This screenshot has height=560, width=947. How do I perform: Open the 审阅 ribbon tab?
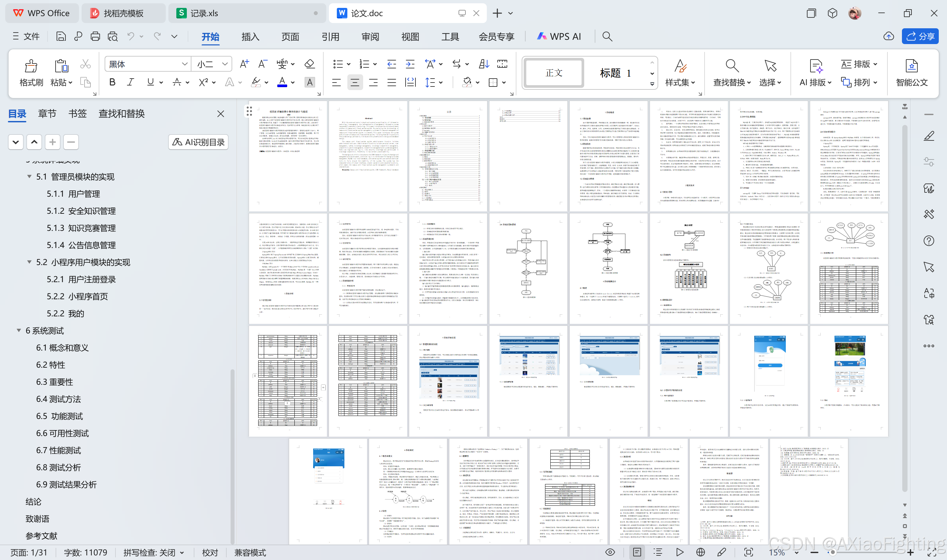(x=370, y=37)
